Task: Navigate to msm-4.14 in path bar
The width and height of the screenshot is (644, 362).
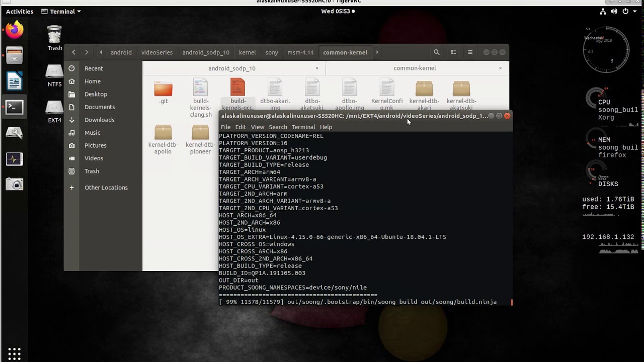Action: click(x=300, y=52)
